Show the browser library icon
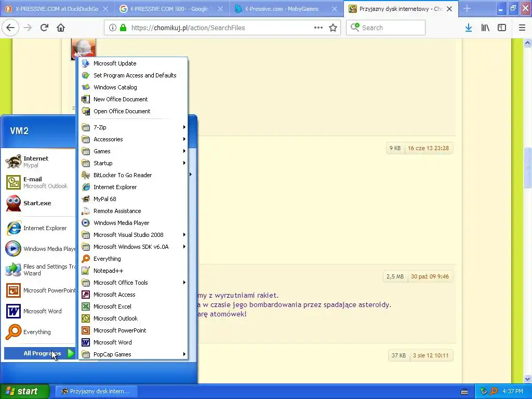This screenshot has width=532, height=399. point(485,28)
